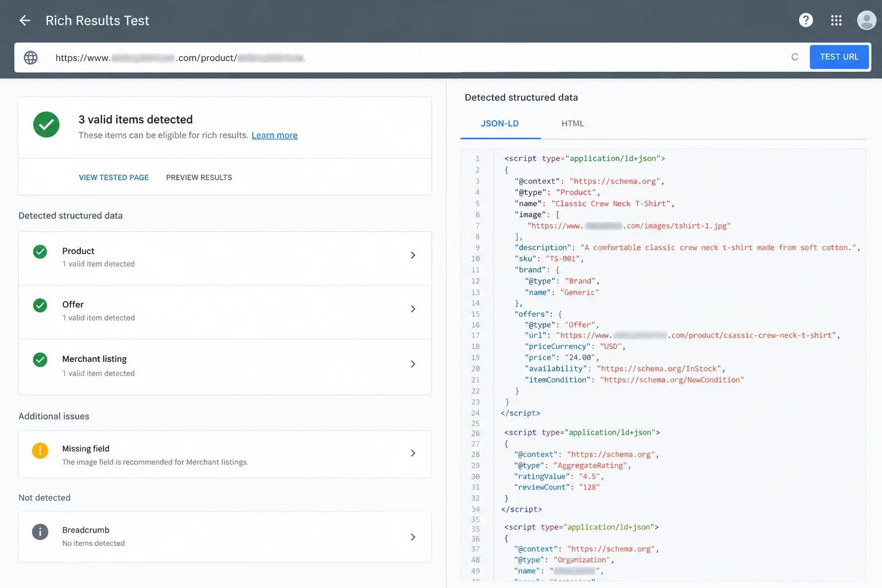Open PREVIEW RESULTS

pos(199,177)
